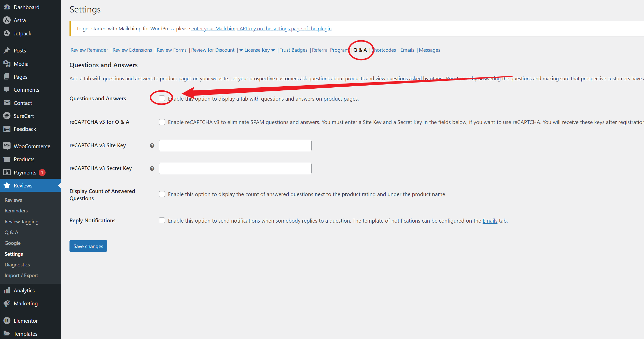Click the Elementor icon in sidebar
The image size is (644, 339).
tap(7, 320)
